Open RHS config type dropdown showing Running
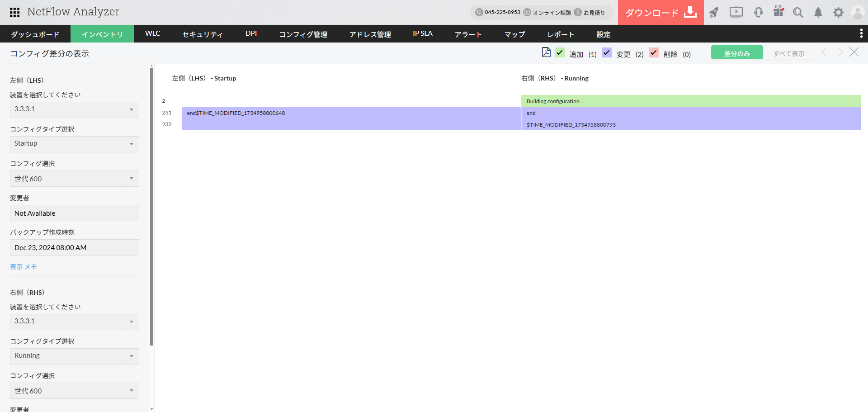 click(75, 356)
